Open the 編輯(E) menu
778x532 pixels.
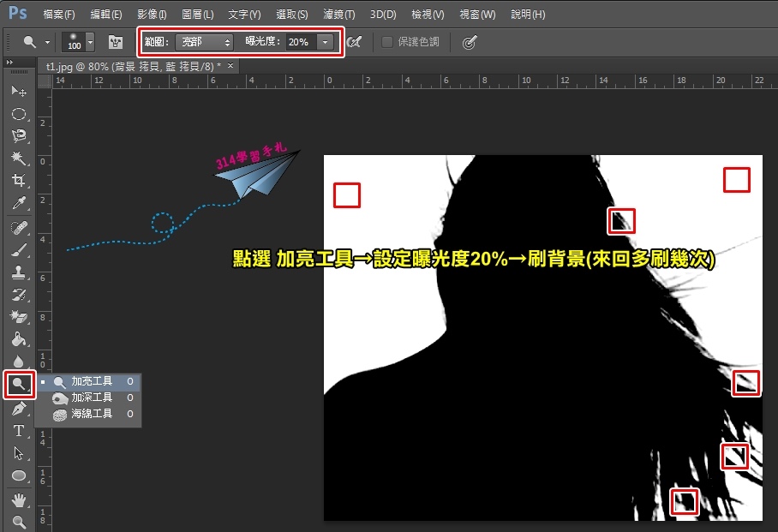[x=106, y=15]
